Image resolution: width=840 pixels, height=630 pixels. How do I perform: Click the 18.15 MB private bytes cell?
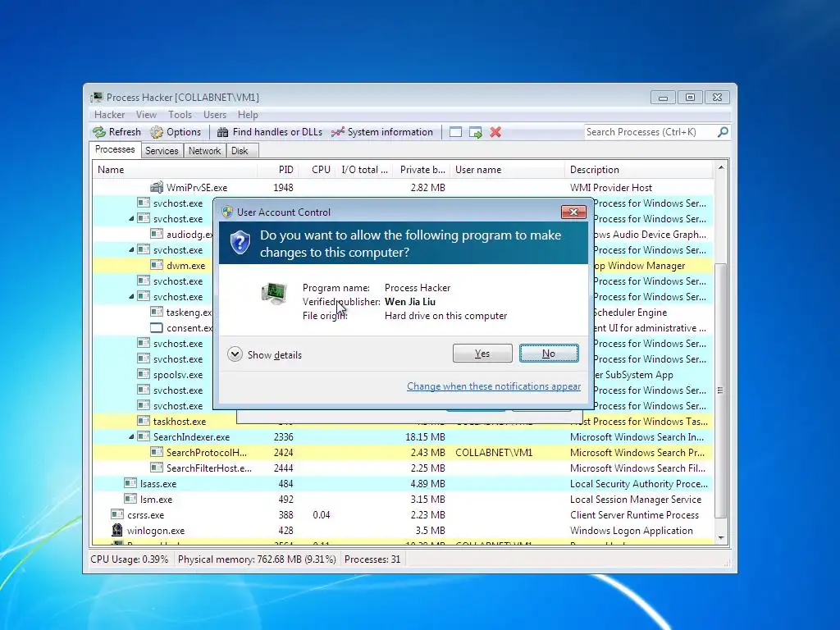coord(425,437)
